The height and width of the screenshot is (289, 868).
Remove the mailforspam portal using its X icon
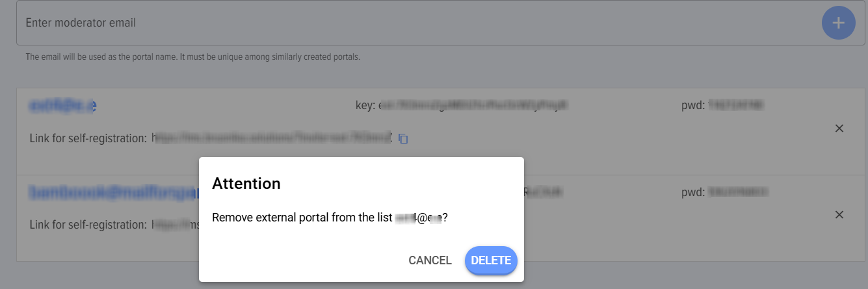pos(839,215)
